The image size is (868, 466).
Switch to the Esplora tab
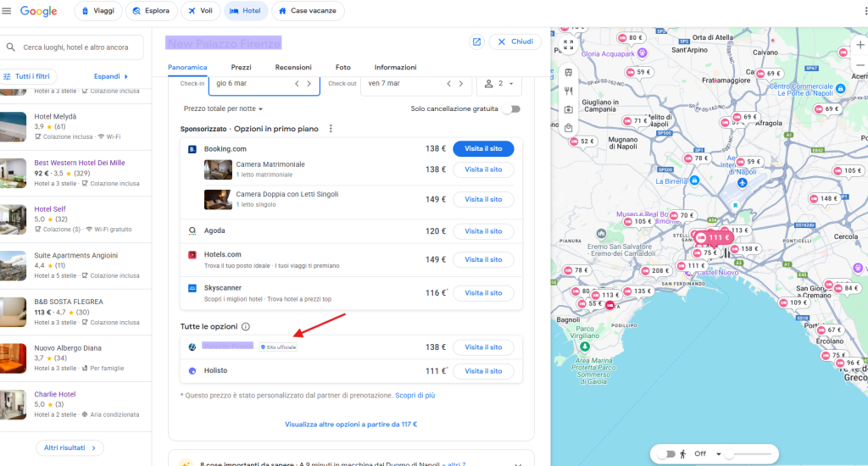[151, 11]
